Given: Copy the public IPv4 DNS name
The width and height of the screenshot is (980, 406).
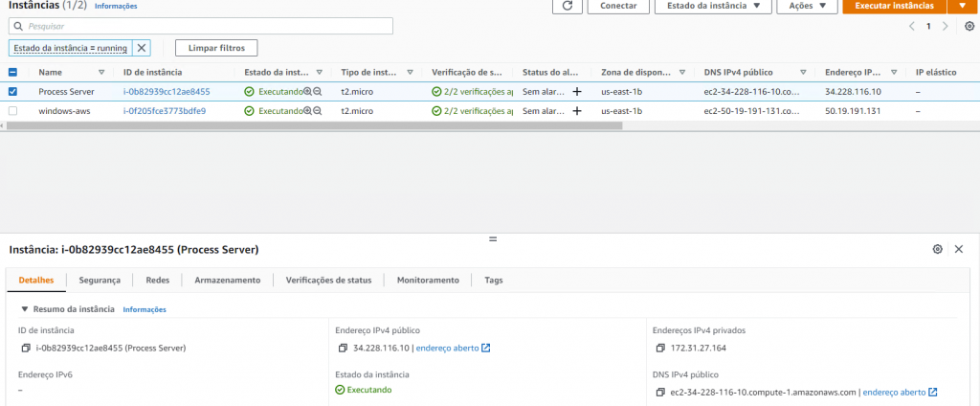Looking at the screenshot, I should click(657, 392).
